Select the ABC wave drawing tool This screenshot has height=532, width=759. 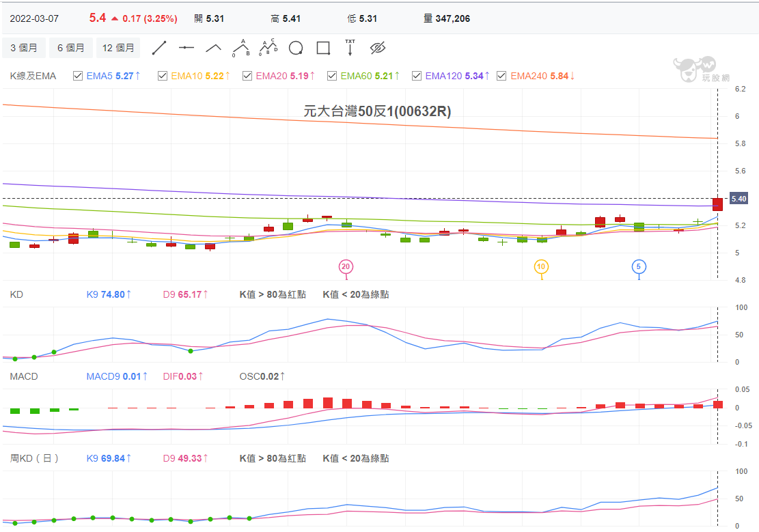point(240,48)
